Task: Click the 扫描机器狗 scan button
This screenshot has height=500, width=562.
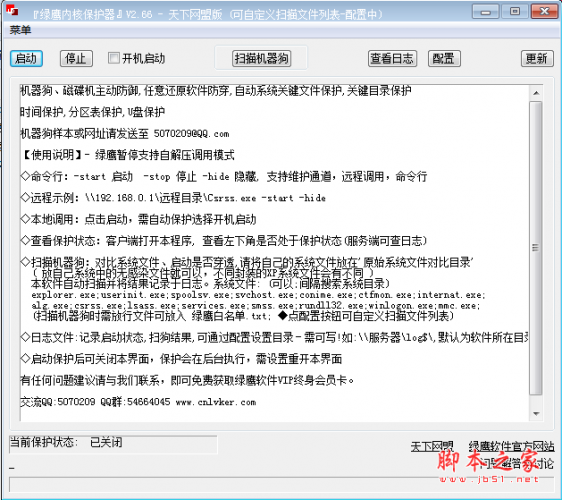Action: click(262, 58)
